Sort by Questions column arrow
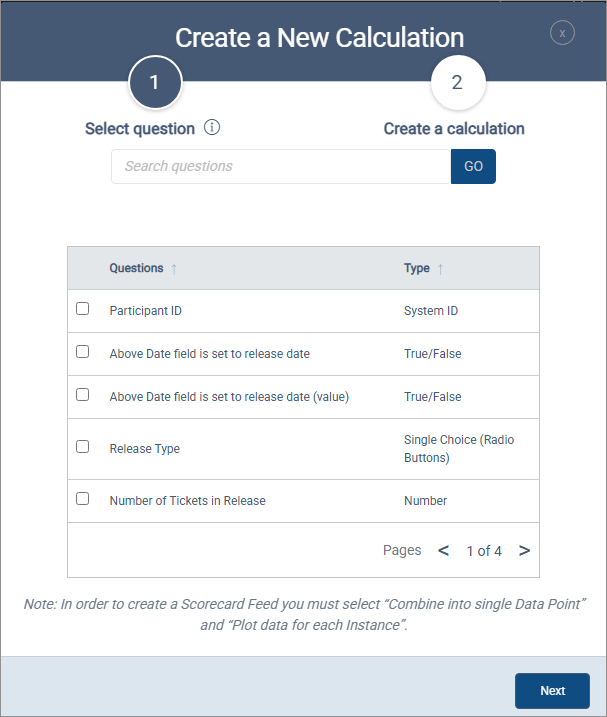This screenshot has width=607, height=717. click(175, 269)
